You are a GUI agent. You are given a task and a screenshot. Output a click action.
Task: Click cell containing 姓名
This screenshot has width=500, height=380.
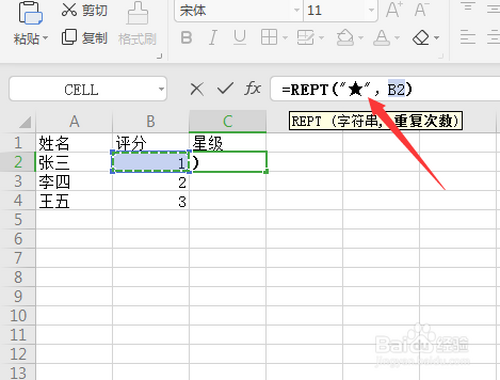(x=74, y=143)
